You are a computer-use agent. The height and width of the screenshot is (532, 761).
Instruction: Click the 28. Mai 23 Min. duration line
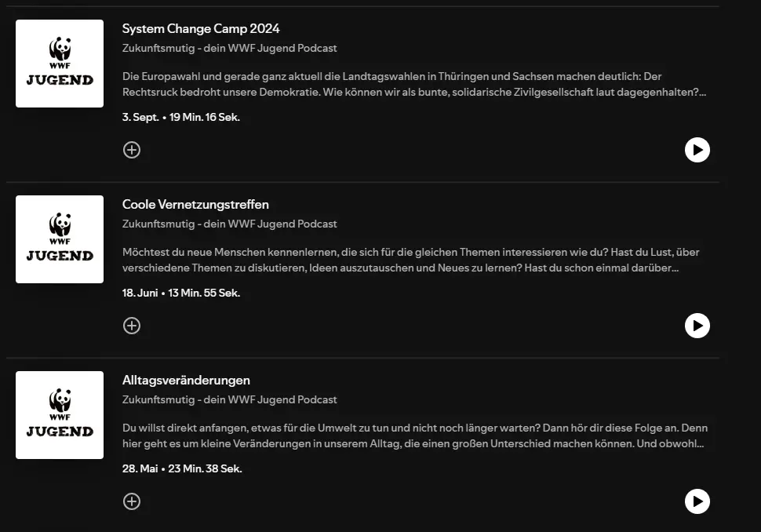pos(182,468)
